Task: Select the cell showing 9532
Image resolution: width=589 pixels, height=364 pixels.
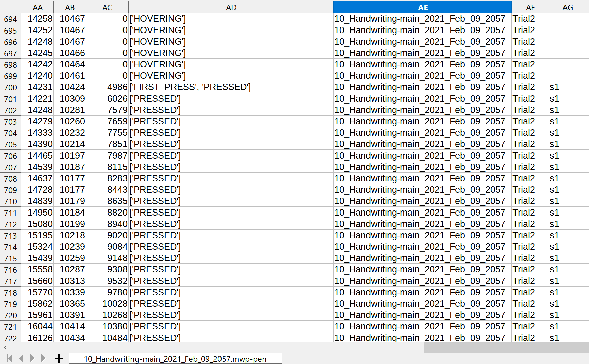Action: click(x=107, y=281)
